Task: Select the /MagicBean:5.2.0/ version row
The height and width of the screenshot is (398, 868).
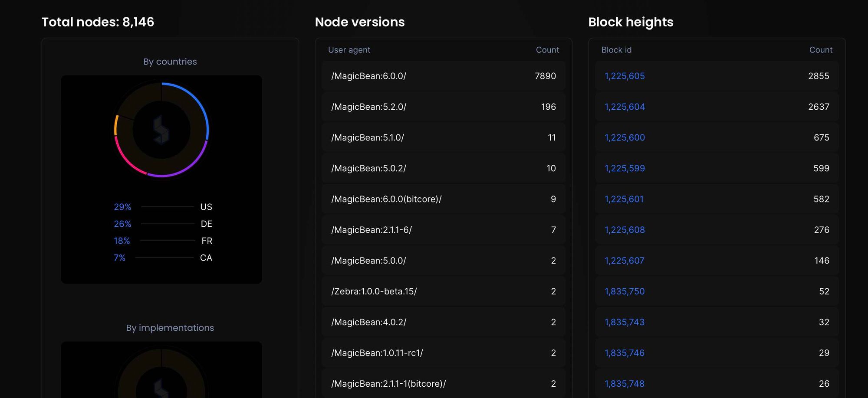Action: click(x=443, y=107)
